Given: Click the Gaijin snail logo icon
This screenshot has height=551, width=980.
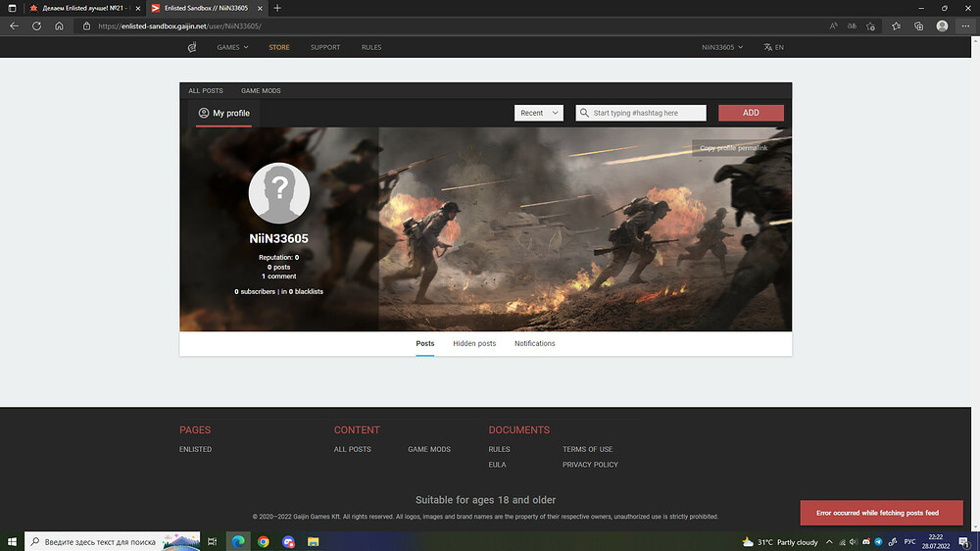Looking at the screenshot, I should 192,47.
